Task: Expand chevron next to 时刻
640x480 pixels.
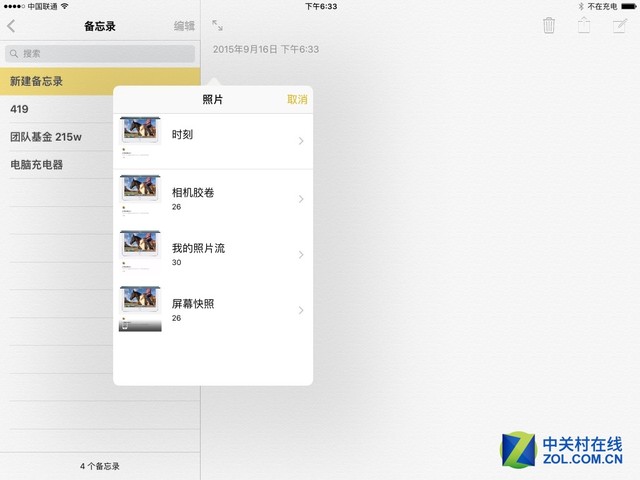Action: click(x=301, y=141)
